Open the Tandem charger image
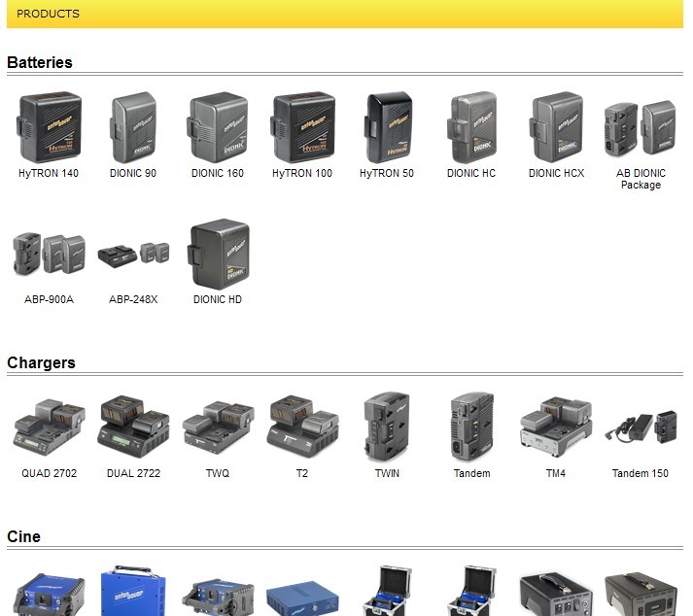The height and width of the screenshot is (616, 693). click(x=472, y=427)
